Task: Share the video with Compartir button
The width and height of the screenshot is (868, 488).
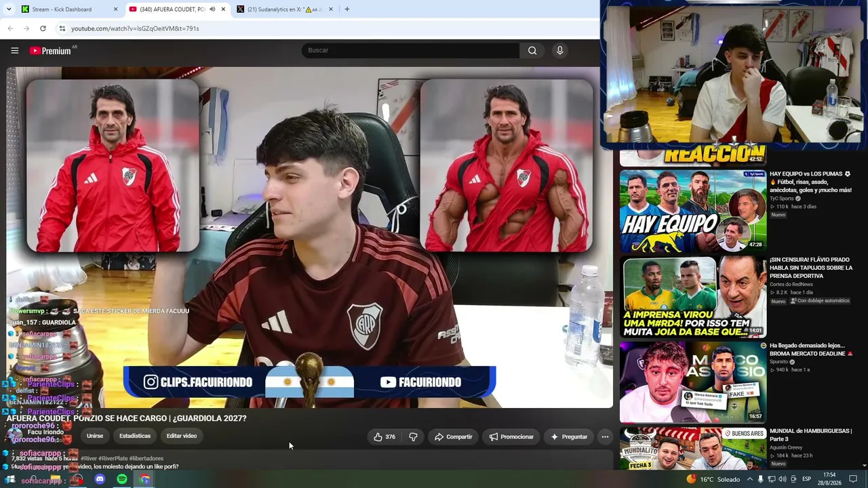Action: click(453, 437)
